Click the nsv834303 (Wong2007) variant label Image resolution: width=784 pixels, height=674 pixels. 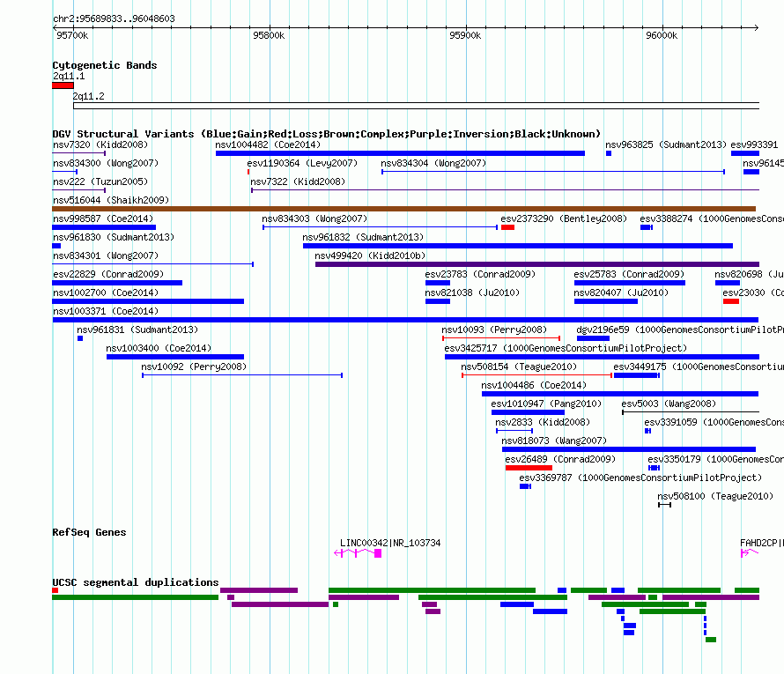point(314,218)
